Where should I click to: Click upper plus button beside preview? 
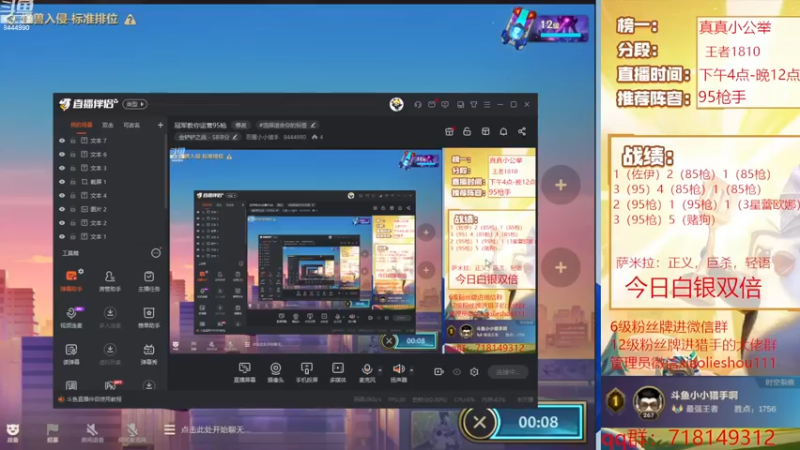(561, 185)
